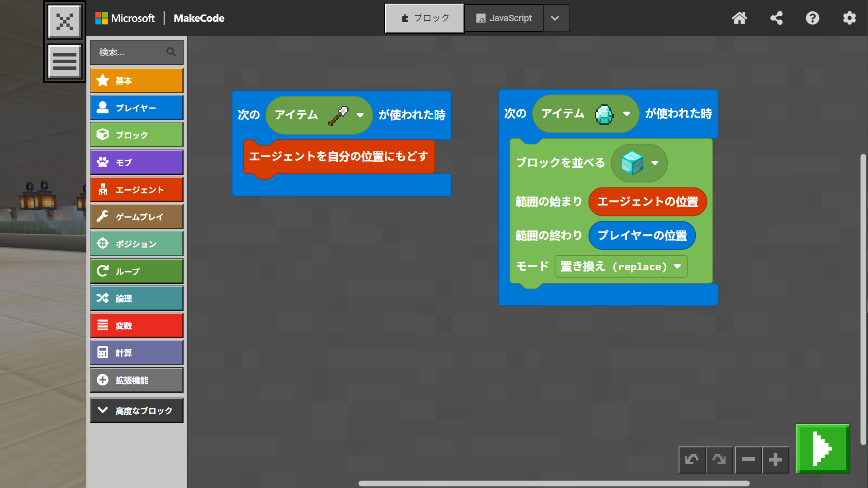This screenshot has width=868, height=488.
Task: Select the ブロック editor tab
Action: [424, 18]
